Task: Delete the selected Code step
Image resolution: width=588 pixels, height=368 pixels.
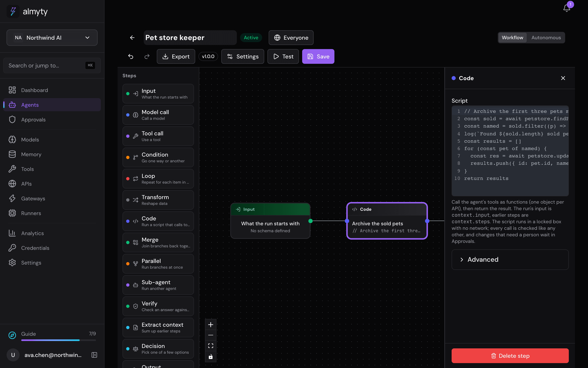Action: (x=510, y=356)
